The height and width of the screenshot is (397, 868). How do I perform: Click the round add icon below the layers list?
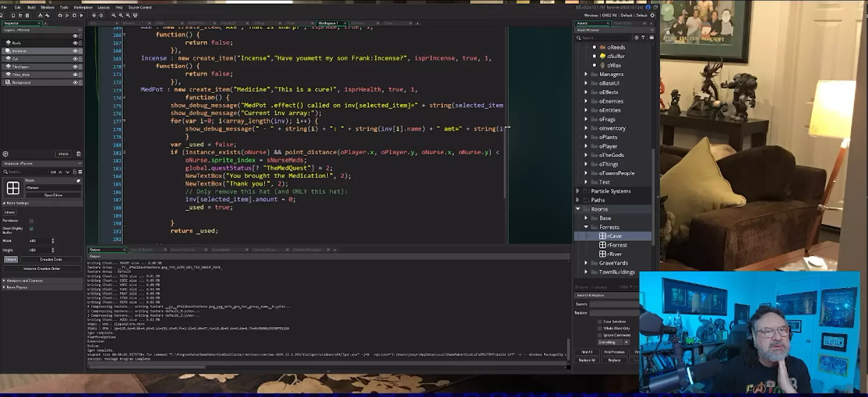[x=5, y=154]
